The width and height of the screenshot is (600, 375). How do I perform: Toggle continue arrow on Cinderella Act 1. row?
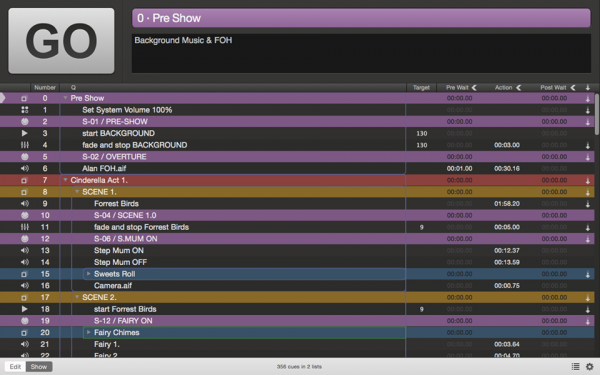coord(588,181)
